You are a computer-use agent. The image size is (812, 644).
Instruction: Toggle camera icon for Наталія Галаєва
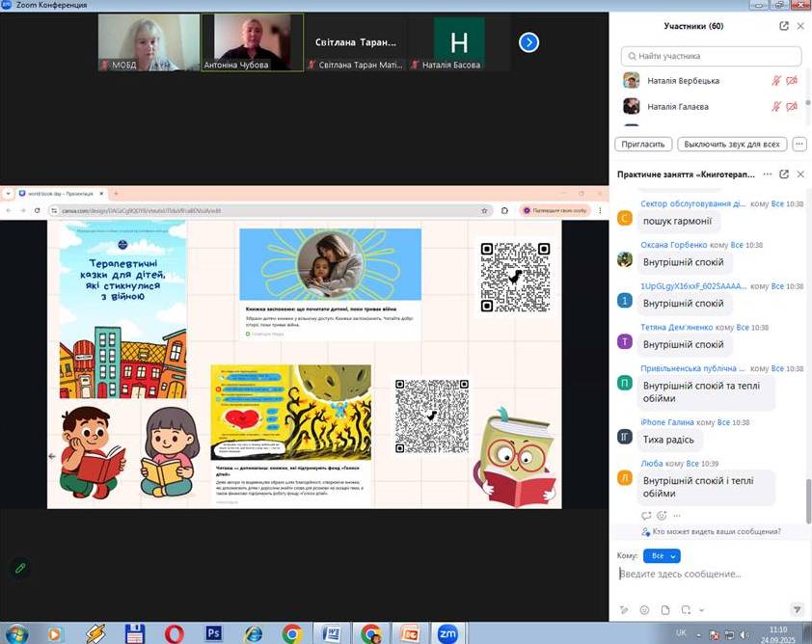(x=792, y=106)
